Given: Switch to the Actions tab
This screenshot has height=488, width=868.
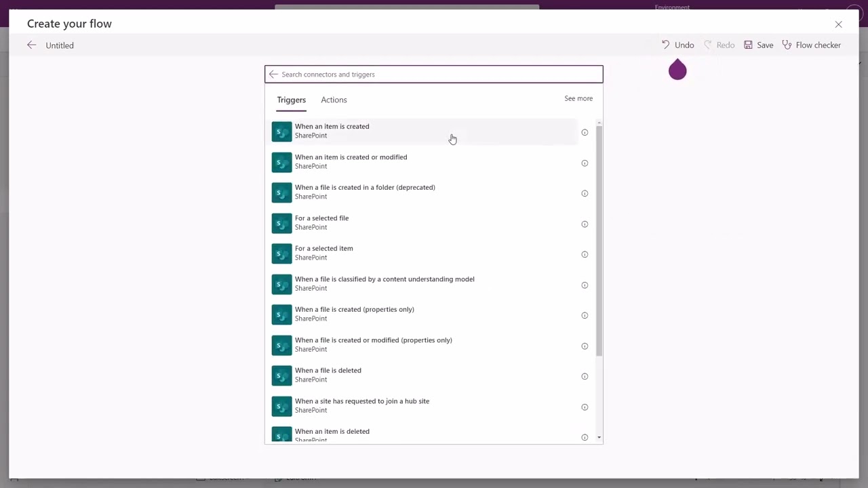Looking at the screenshot, I should (x=334, y=100).
